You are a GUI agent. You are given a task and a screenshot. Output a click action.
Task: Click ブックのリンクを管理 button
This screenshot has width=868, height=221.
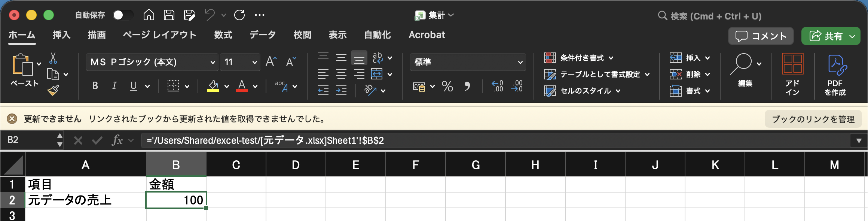pyautogui.click(x=813, y=119)
